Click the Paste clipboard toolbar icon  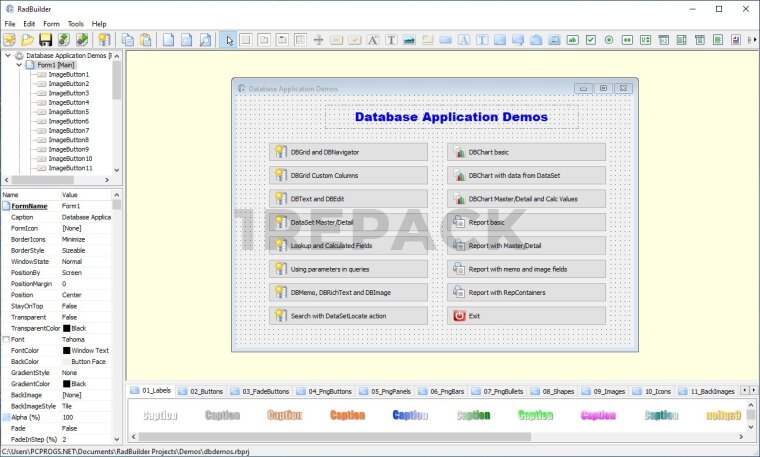point(145,40)
